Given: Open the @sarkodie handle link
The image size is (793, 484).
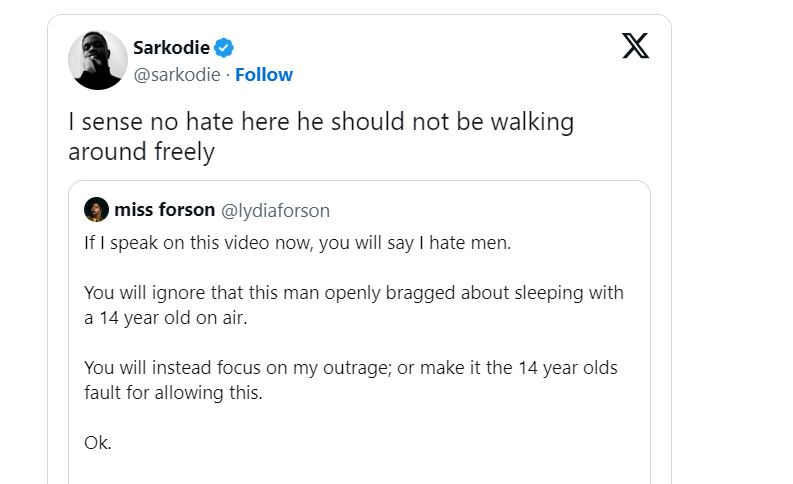Looking at the screenshot, I should (x=176, y=75).
